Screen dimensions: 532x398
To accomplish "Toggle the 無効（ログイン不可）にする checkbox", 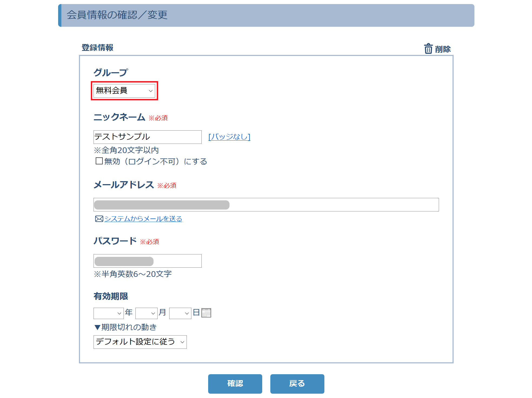I will coord(99,161).
